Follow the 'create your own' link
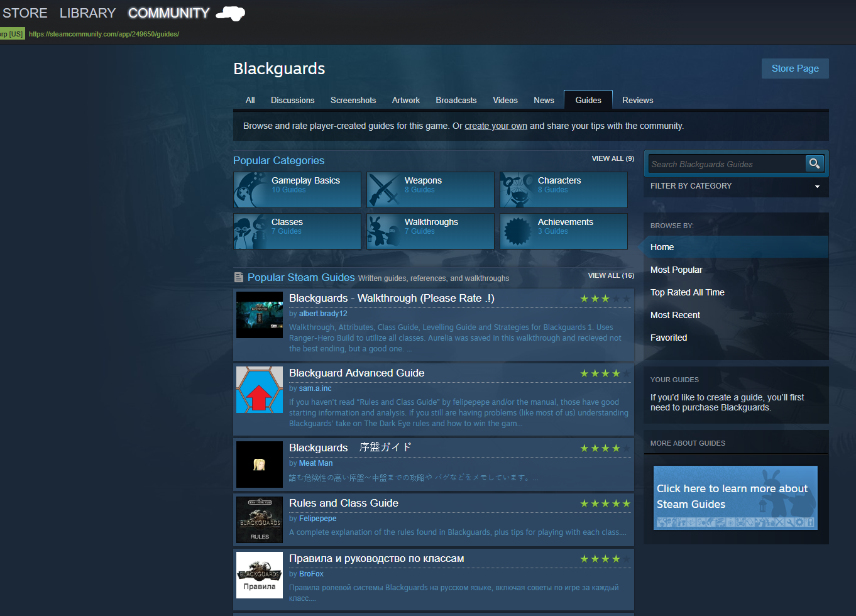Viewport: 856px width, 616px height. tap(495, 126)
